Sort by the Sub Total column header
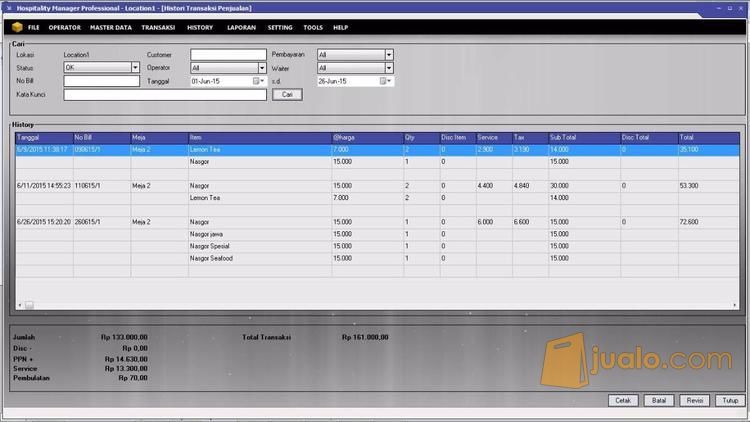750x422 pixels. (585, 138)
